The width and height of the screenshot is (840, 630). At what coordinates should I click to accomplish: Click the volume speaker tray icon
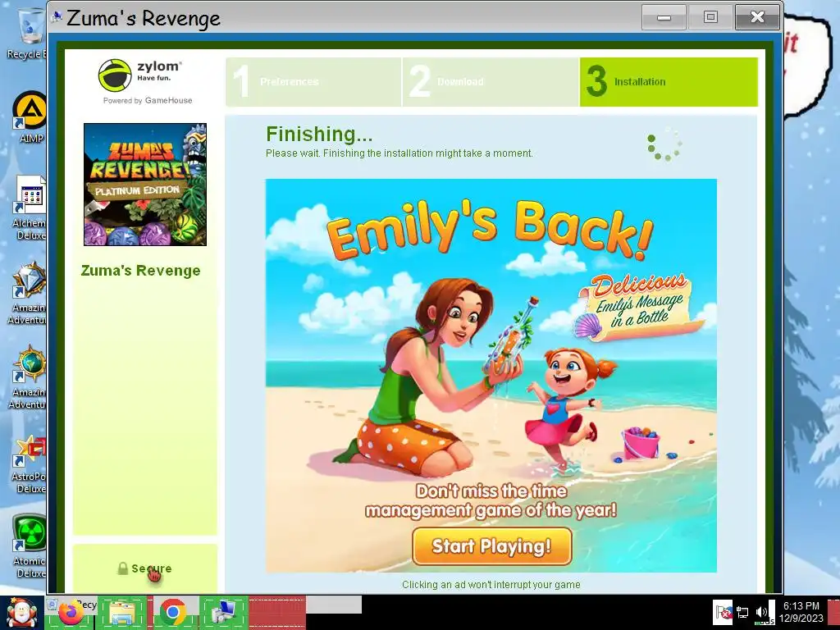tap(761, 612)
